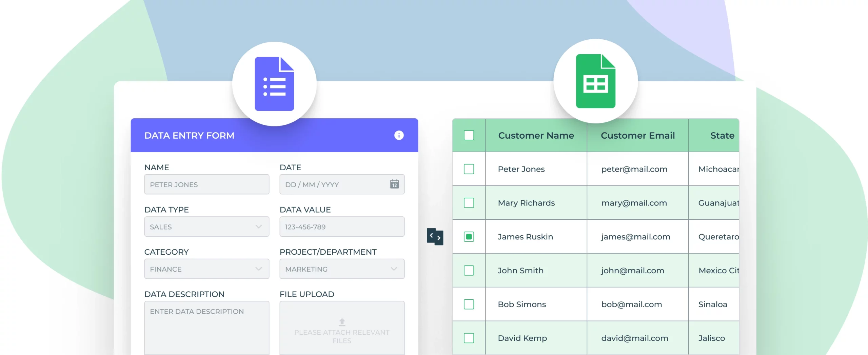Viewport: 868px width, 355px height.
Task: Select the David Kemp name cell
Action: (536, 338)
